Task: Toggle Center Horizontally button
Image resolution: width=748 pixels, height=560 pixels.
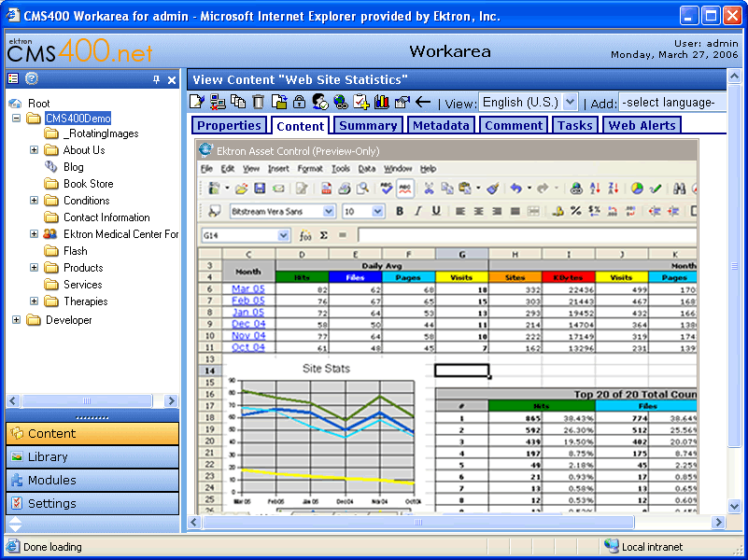Action: coord(478,211)
